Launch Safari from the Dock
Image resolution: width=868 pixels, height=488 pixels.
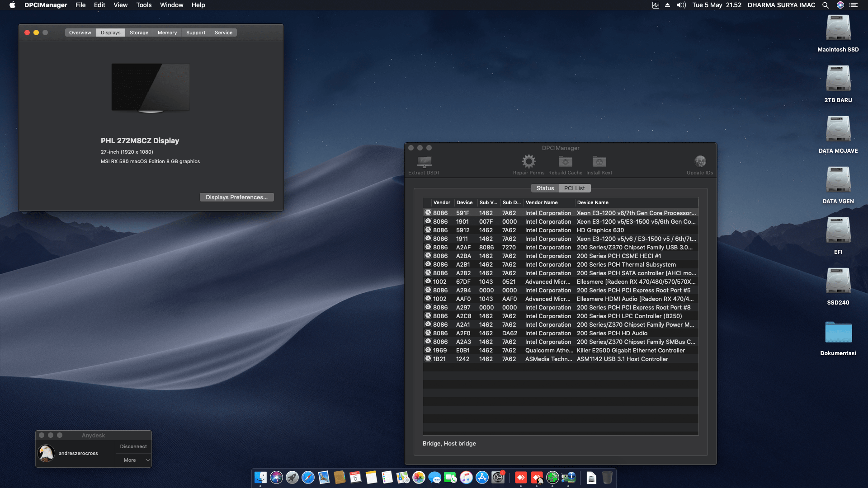click(x=308, y=478)
